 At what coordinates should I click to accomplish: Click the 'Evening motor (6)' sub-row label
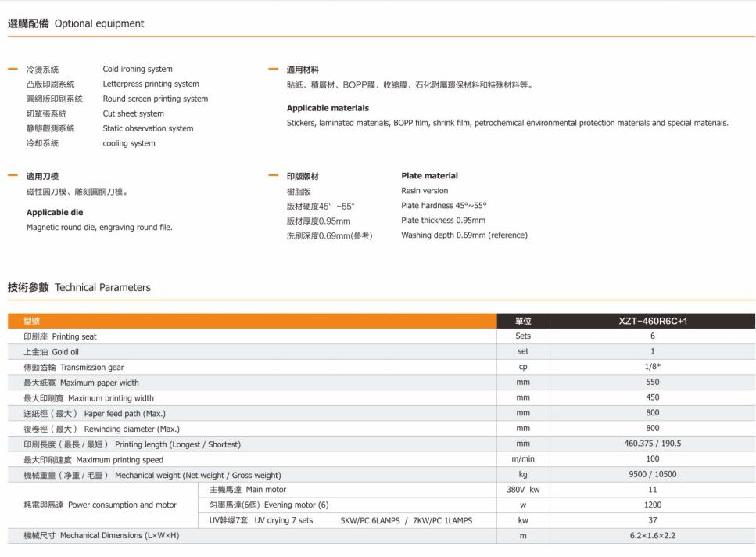coord(296,505)
